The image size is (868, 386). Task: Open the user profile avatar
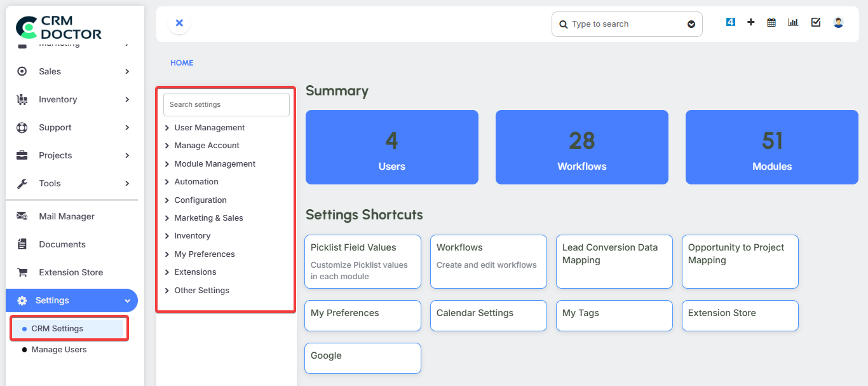pos(838,22)
